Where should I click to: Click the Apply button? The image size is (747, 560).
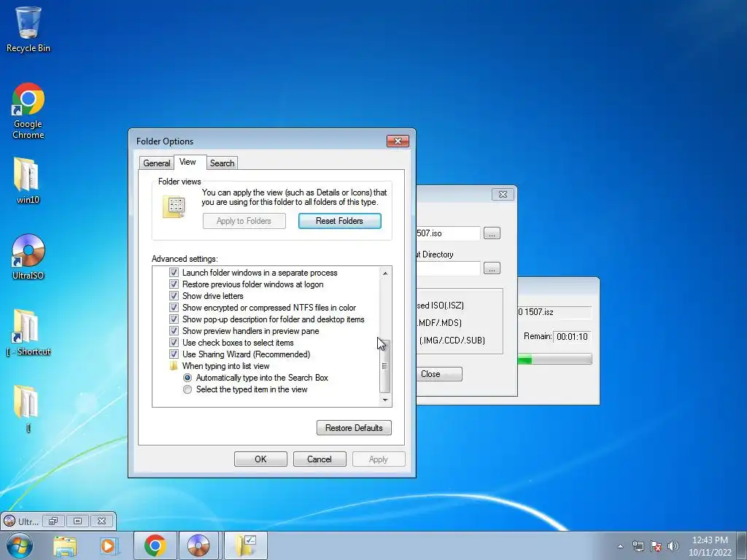379,459
